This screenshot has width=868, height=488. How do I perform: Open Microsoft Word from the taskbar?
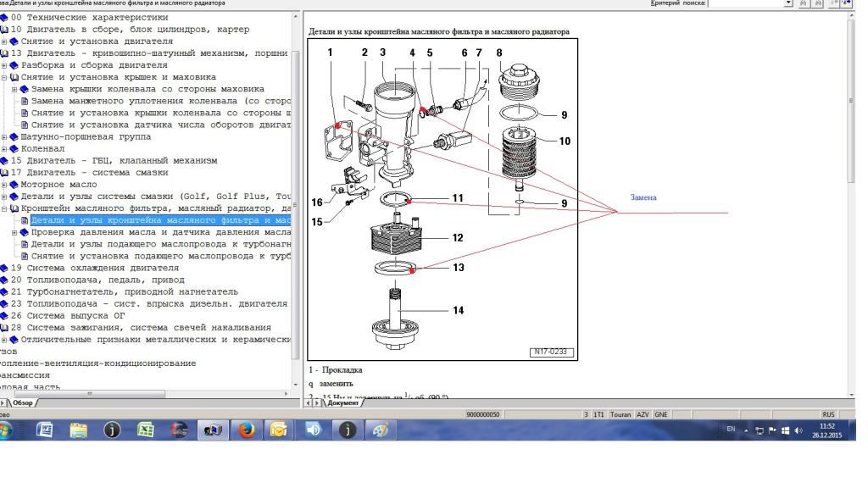(44, 430)
